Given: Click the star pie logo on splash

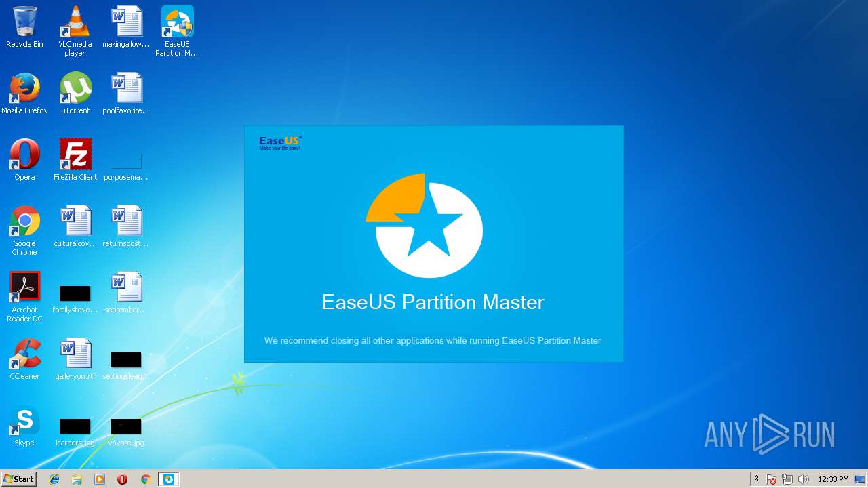Looking at the screenshot, I should [425, 226].
